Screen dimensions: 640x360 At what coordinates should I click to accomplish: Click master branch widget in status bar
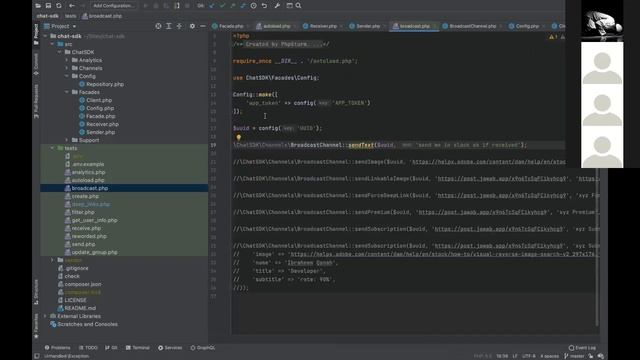click(574, 356)
